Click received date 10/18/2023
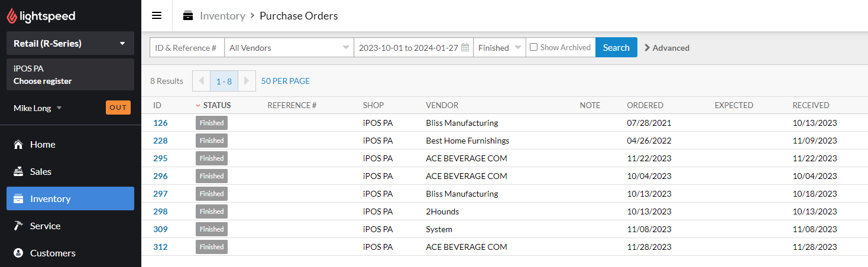This screenshot has height=267, width=868. 815,194
